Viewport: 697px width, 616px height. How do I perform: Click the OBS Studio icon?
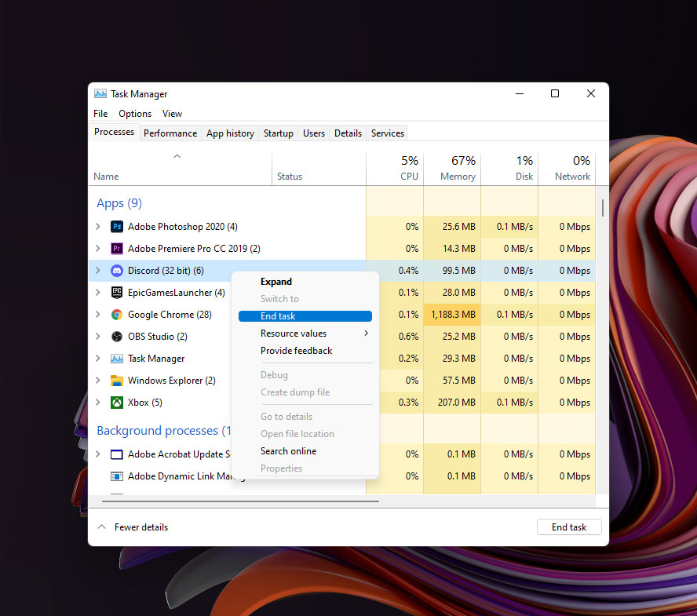[x=116, y=337]
